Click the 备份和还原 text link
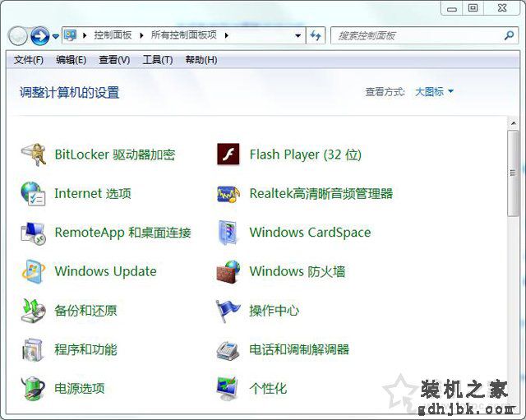Screen dimensions: 526x420 pyautogui.click(x=85, y=311)
